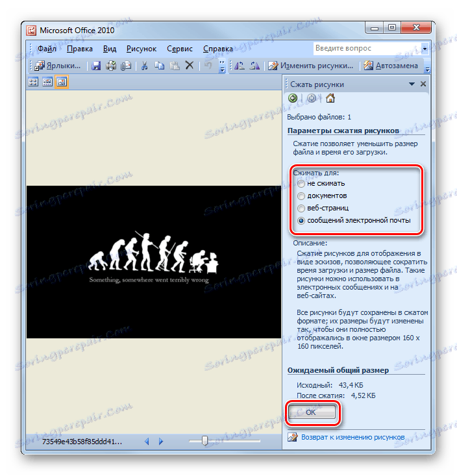This screenshot has height=476, width=457.
Task: Open the help question box dropdown arrow
Action: pyautogui.click(x=425, y=49)
